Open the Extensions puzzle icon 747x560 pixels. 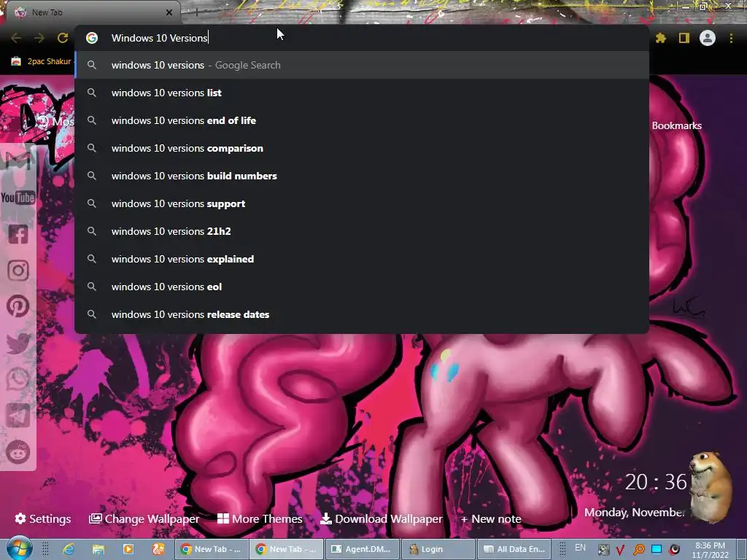point(661,38)
